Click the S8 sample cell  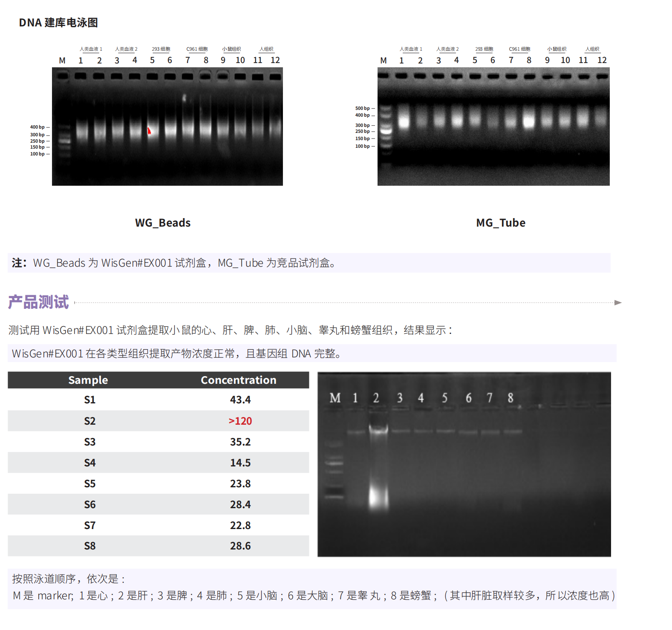tap(90, 546)
